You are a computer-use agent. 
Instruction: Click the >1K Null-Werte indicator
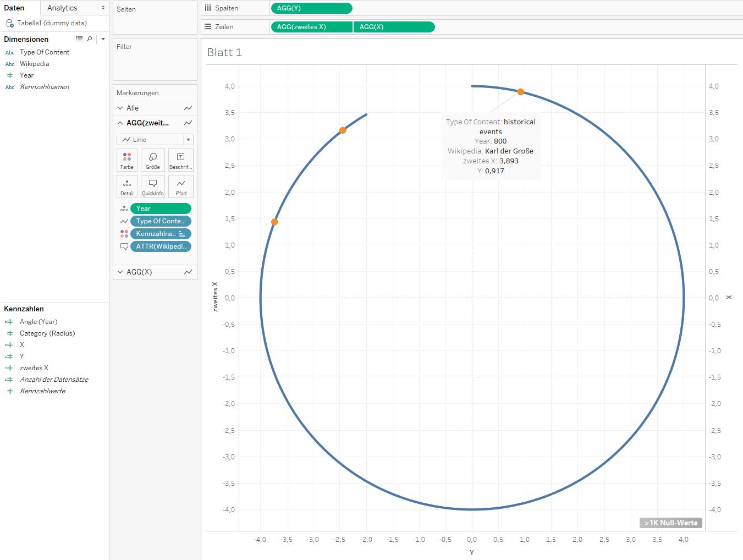[x=671, y=523]
